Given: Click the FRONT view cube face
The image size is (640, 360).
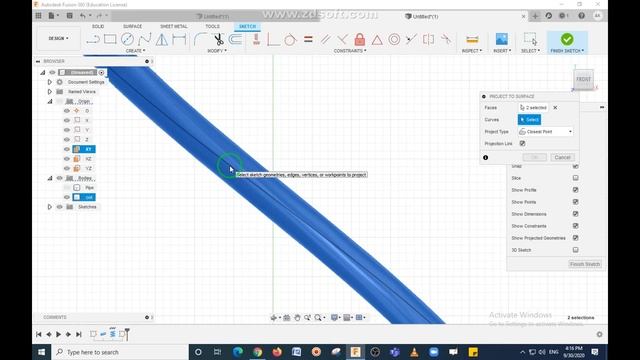Looking at the screenshot, I should pos(583,79).
